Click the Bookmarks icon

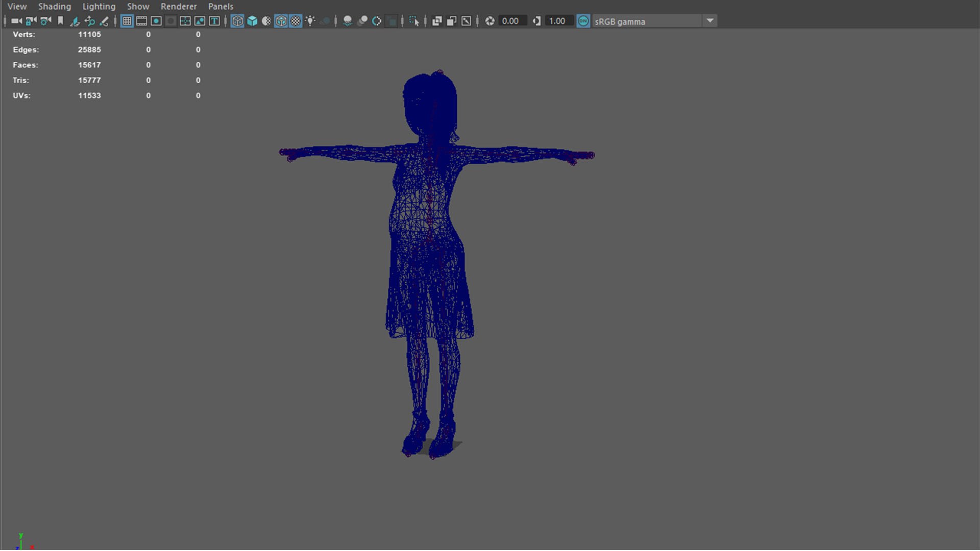pos(60,21)
